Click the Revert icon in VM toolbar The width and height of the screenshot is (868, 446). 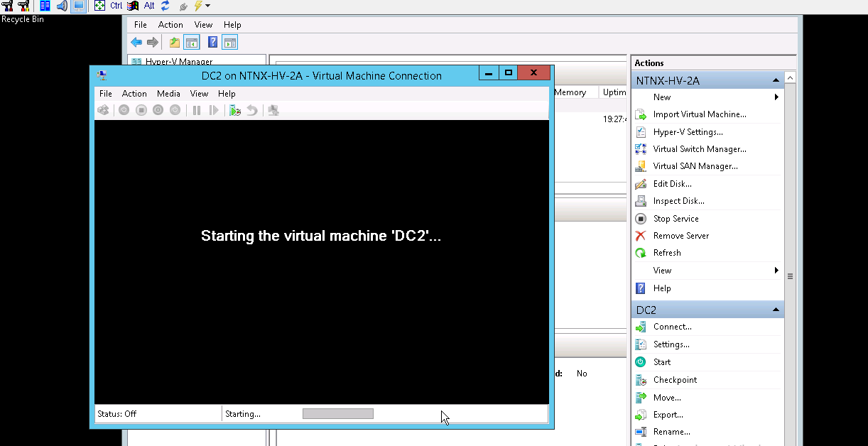click(x=251, y=110)
